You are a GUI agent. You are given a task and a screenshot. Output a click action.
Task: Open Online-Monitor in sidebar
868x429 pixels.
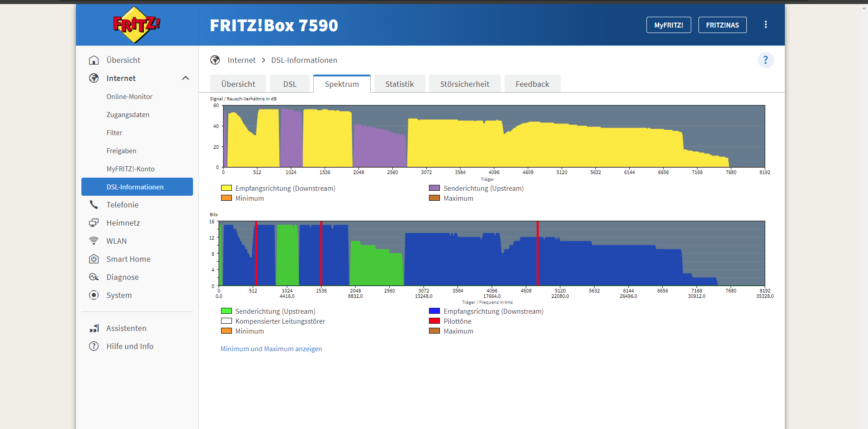pos(129,97)
